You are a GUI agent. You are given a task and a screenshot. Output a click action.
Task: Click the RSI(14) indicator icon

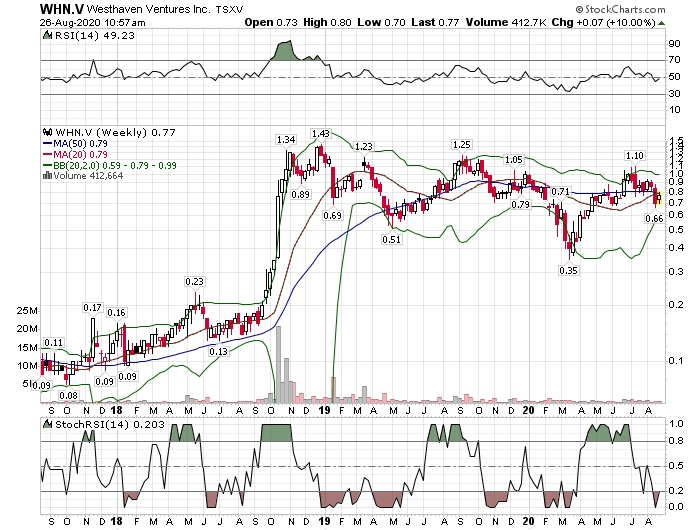pos(45,36)
